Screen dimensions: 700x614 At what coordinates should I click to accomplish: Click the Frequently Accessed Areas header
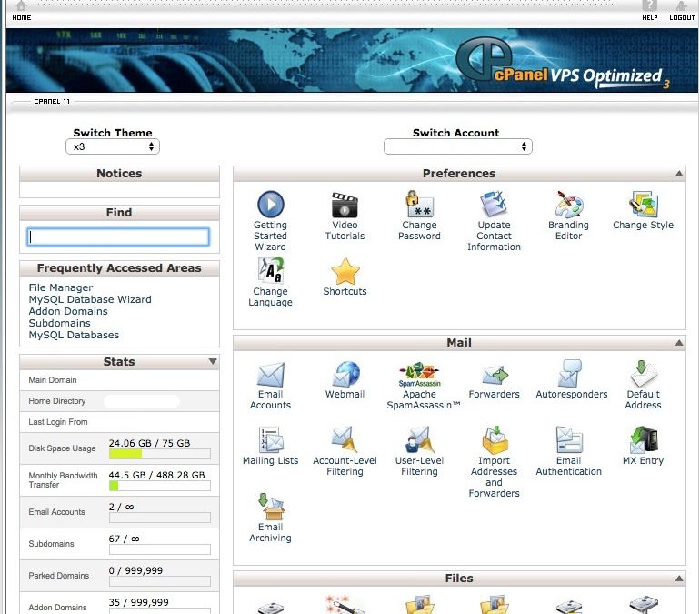tap(119, 268)
